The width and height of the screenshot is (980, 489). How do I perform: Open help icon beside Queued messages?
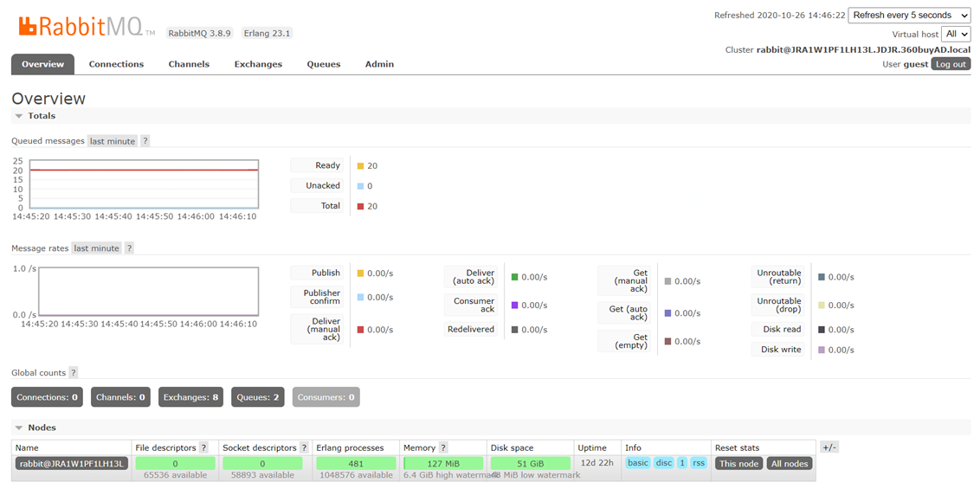[145, 141]
